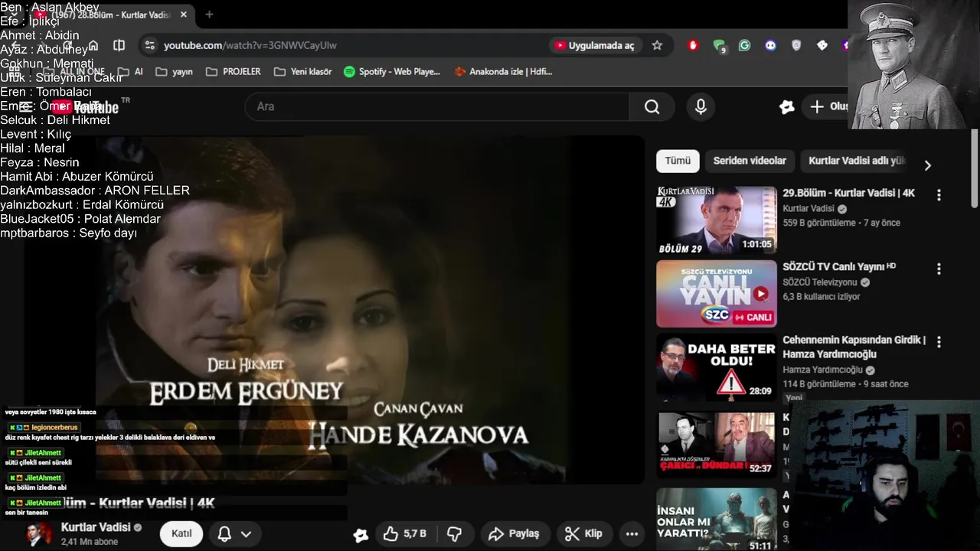Expand notification options chevron beside bell
The width and height of the screenshot is (980, 551).
[x=246, y=534]
